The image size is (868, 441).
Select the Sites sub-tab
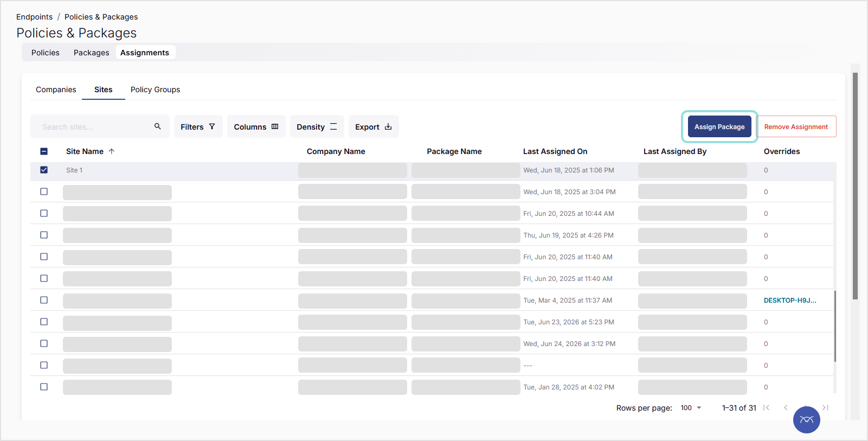(104, 90)
